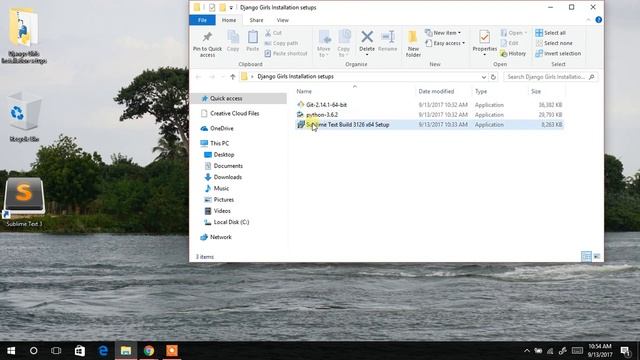Open Chrome from the taskbar

(x=149, y=351)
